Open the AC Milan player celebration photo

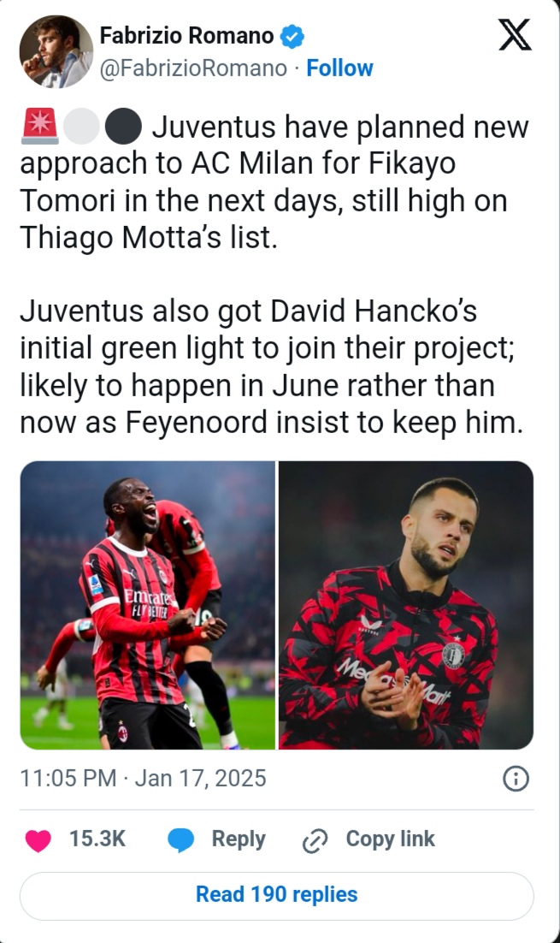click(x=147, y=605)
